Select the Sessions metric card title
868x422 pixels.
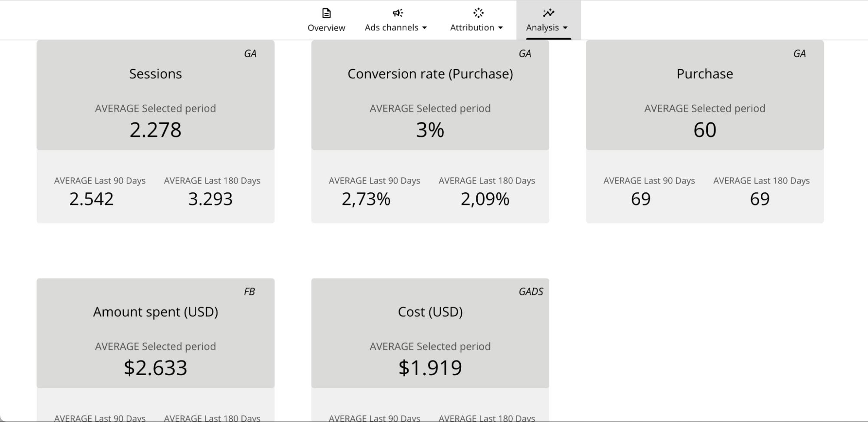[155, 74]
